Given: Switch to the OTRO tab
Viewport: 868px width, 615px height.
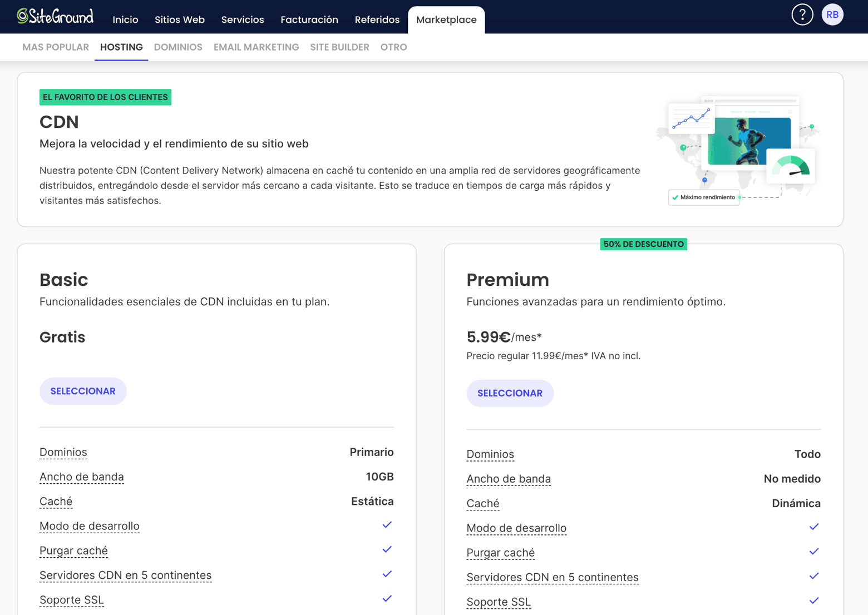Looking at the screenshot, I should 393,47.
